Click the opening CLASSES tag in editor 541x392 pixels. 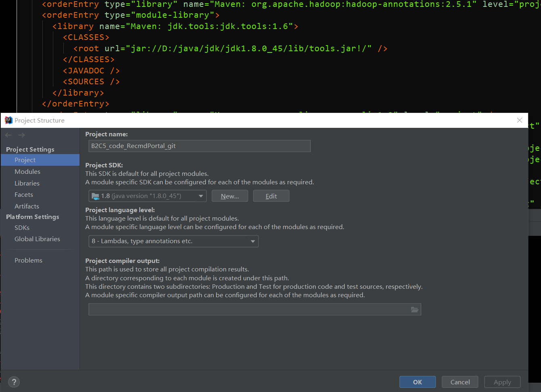click(x=86, y=38)
